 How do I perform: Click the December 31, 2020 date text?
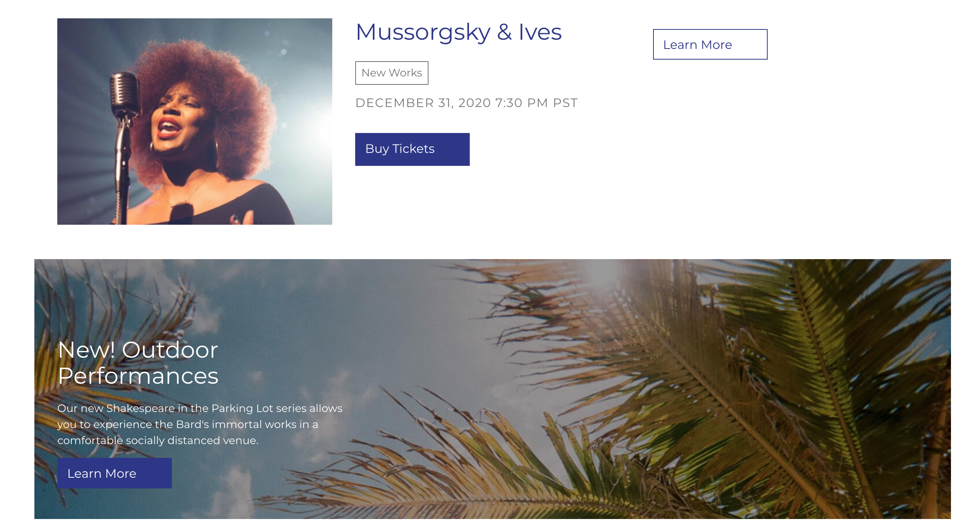tap(423, 103)
